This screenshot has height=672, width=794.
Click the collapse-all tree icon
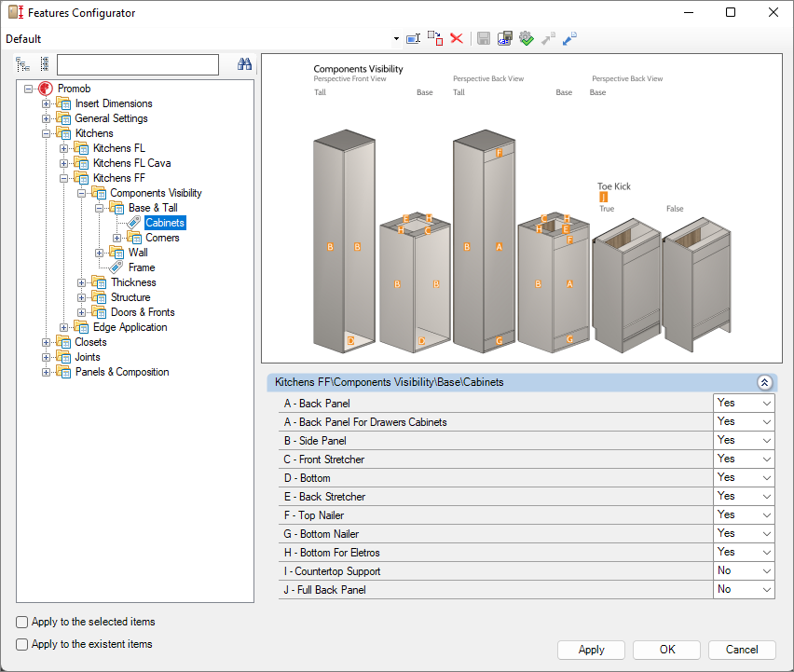[x=44, y=64]
